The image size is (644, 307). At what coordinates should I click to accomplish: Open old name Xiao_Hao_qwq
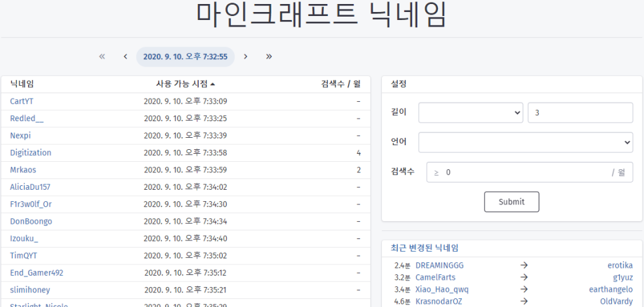442,289
